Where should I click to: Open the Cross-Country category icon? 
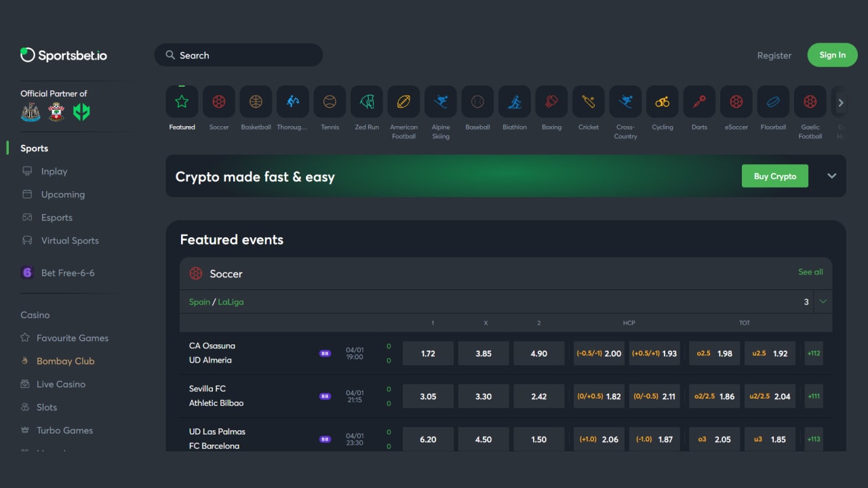pos(625,102)
